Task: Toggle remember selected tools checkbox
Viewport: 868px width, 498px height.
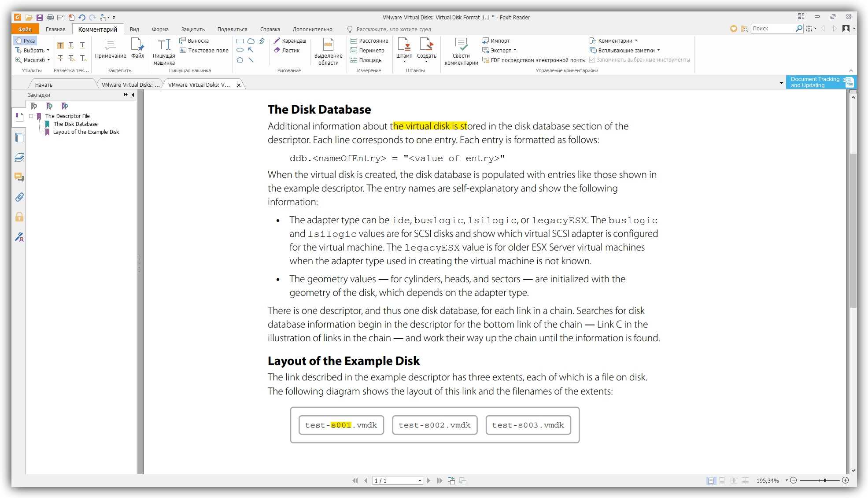Action: 592,60
